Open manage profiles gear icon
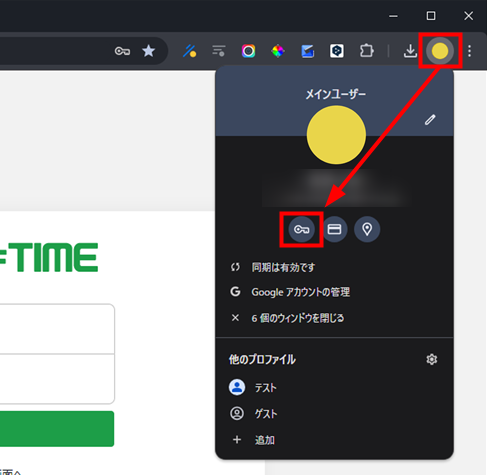The image size is (487, 475). (432, 359)
